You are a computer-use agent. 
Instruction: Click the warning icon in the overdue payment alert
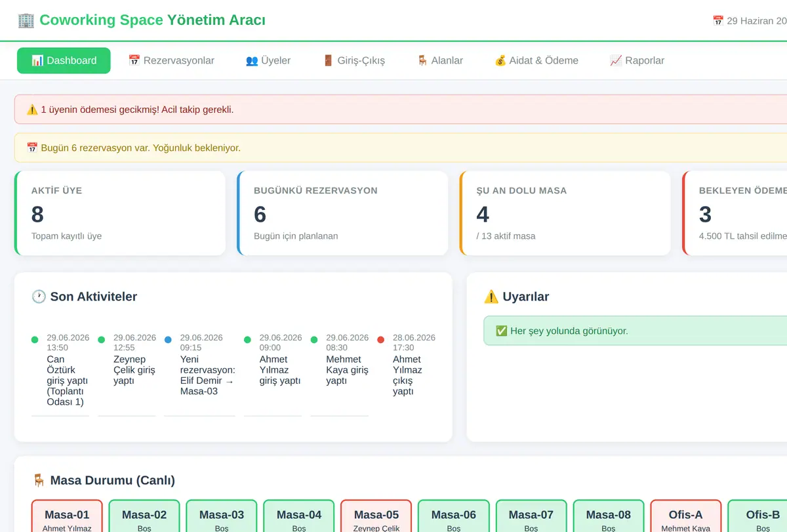(x=32, y=110)
